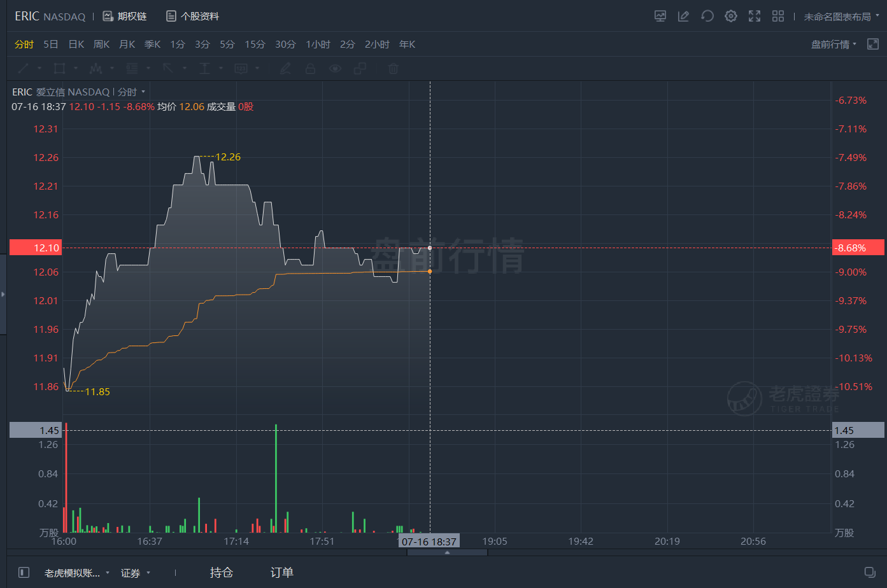Open the chart monitor display icon
The width and height of the screenshot is (887, 588).
(660, 16)
